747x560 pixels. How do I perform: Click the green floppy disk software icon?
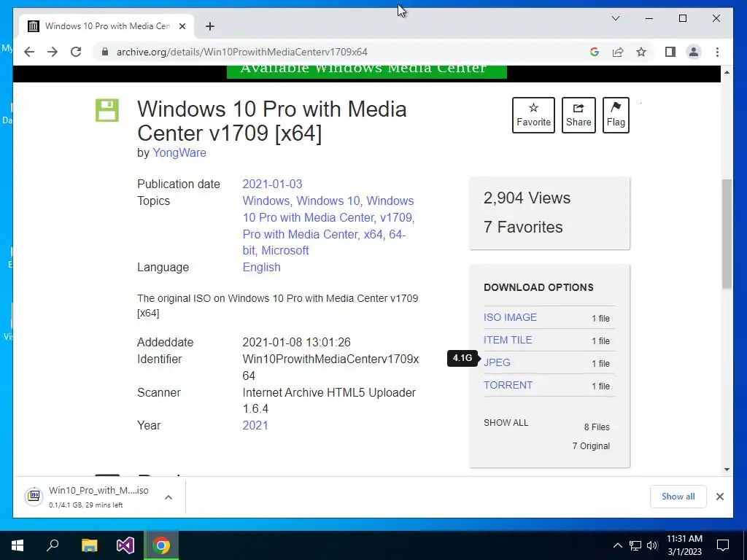(107, 111)
